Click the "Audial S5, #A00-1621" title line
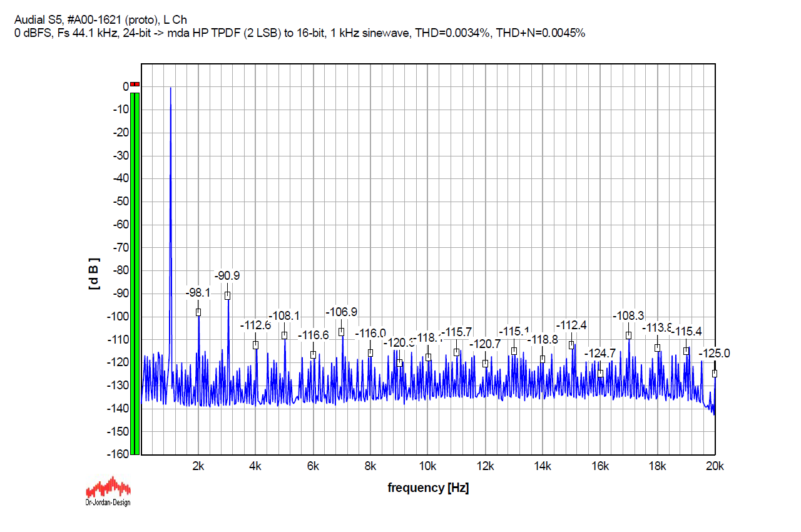Viewport: 801px width, 532px height. 100,21
